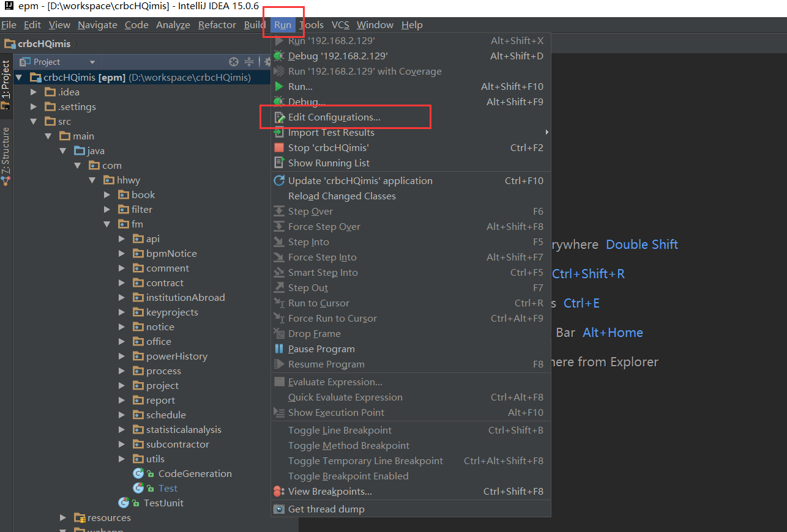
Task: Click the Pause Program icon
Action: click(279, 349)
